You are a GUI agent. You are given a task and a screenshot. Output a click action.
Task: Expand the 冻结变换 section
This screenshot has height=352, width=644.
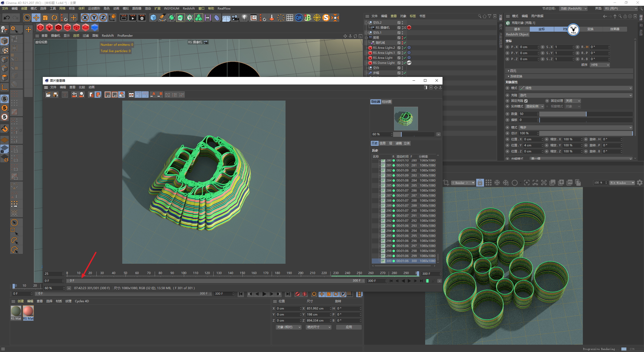coord(516,76)
